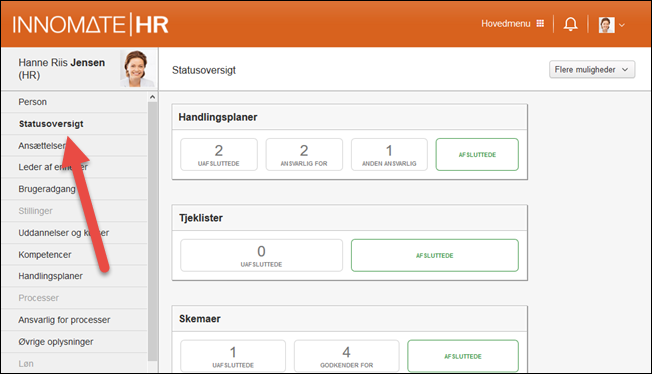Click the 4 Godkender for tile
Viewport: 652px width, 374px height.
point(346,356)
